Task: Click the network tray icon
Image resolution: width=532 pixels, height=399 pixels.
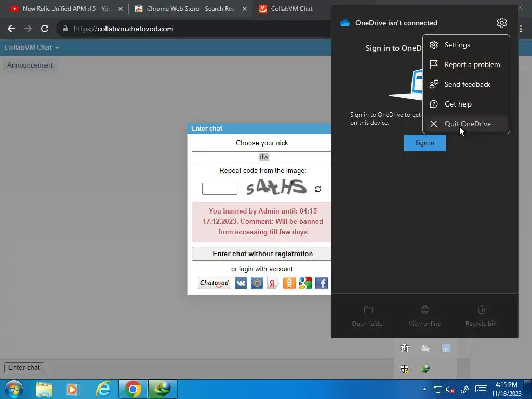Action: (x=437, y=389)
